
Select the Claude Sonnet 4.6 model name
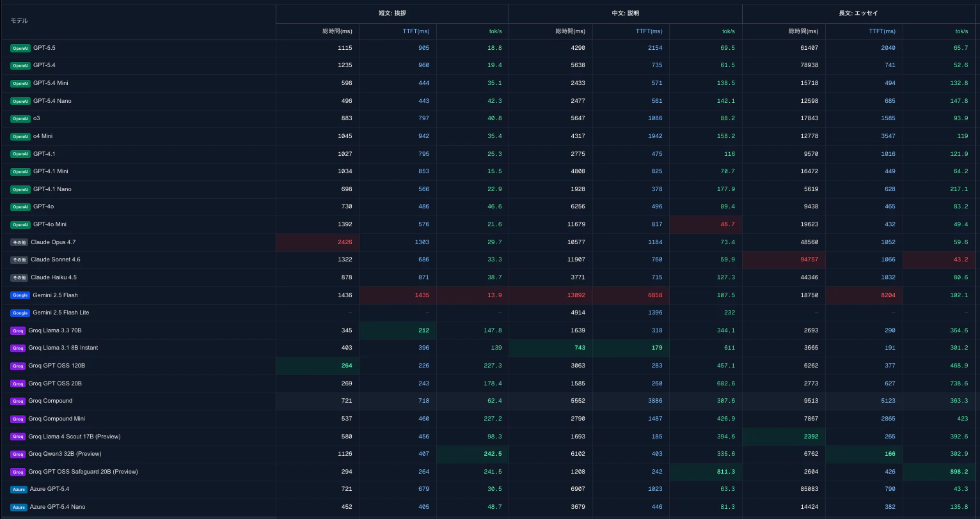coord(56,259)
